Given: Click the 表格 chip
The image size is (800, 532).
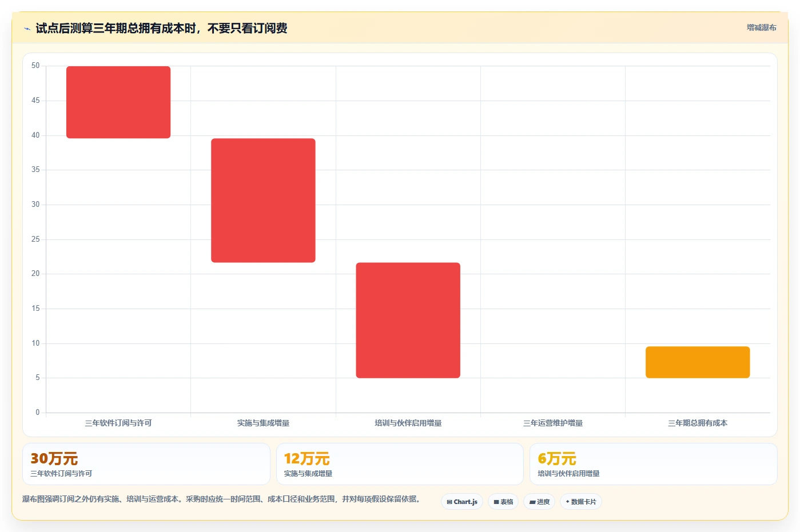Looking at the screenshot, I should pyautogui.click(x=503, y=502).
